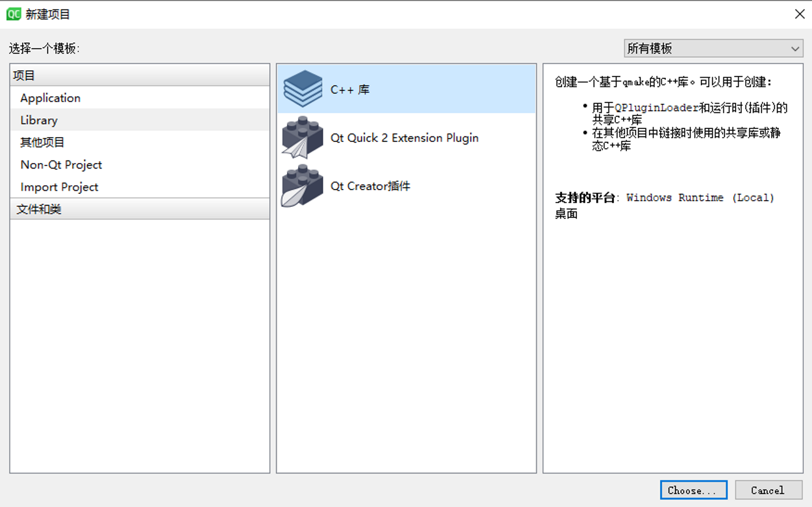The height and width of the screenshot is (507, 812).
Task: Click the Qt Creator插件 brick icon
Action: point(302,185)
